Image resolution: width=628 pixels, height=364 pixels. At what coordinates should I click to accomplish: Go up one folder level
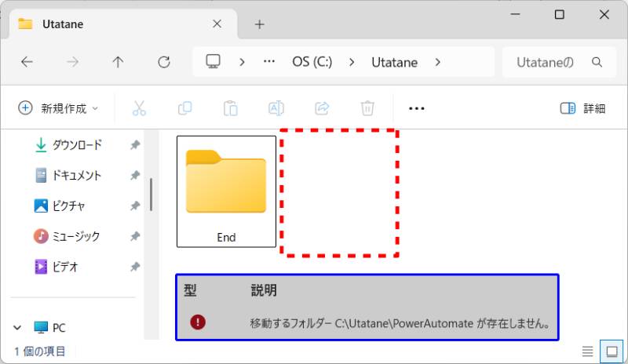[x=118, y=62]
